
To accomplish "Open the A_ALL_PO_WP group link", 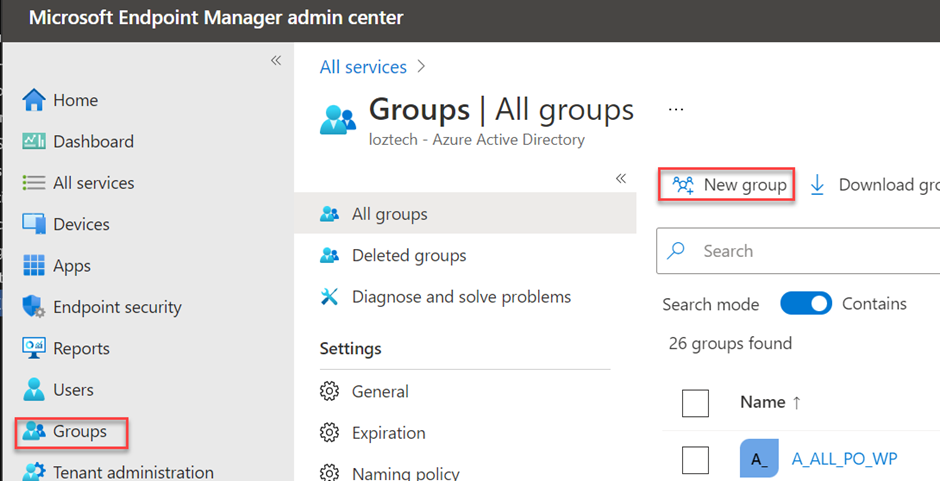I will tap(845, 459).
